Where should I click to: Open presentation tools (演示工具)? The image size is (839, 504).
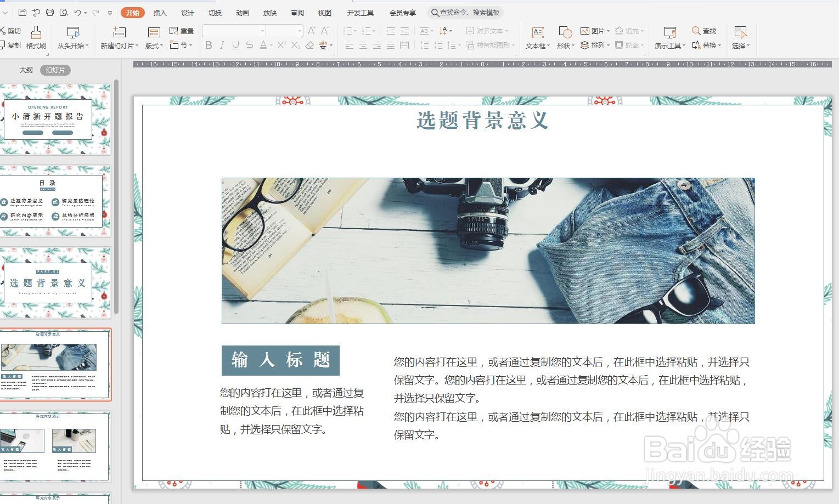click(x=669, y=37)
